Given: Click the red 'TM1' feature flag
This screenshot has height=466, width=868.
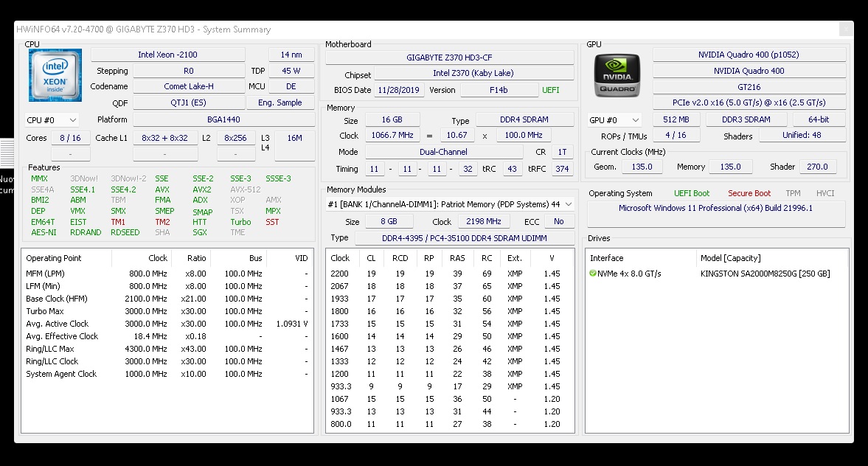Looking at the screenshot, I should [118, 222].
